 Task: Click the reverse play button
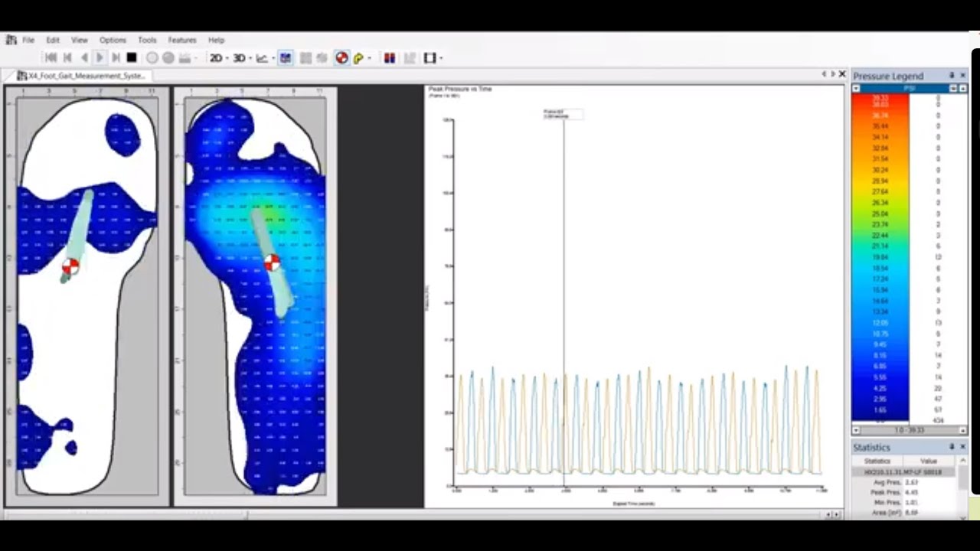(84, 57)
